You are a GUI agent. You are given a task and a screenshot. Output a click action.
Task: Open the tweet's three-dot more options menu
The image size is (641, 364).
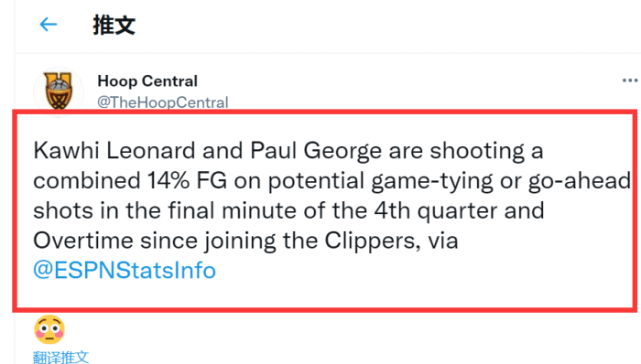pyautogui.click(x=630, y=80)
